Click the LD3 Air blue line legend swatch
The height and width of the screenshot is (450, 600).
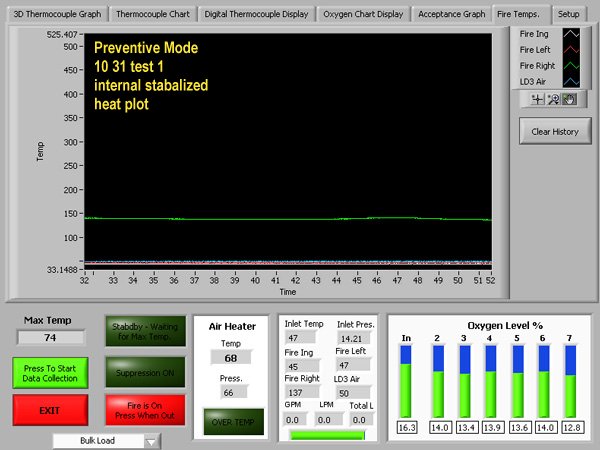pyautogui.click(x=571, y=82)
